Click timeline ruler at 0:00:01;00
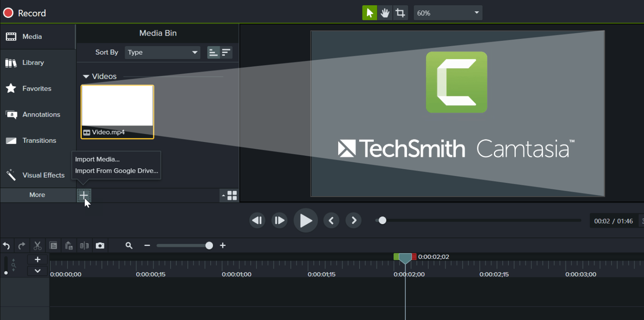The height and width of the screenshot is (320, 644). pyautogui.click(x=237, y=274)
